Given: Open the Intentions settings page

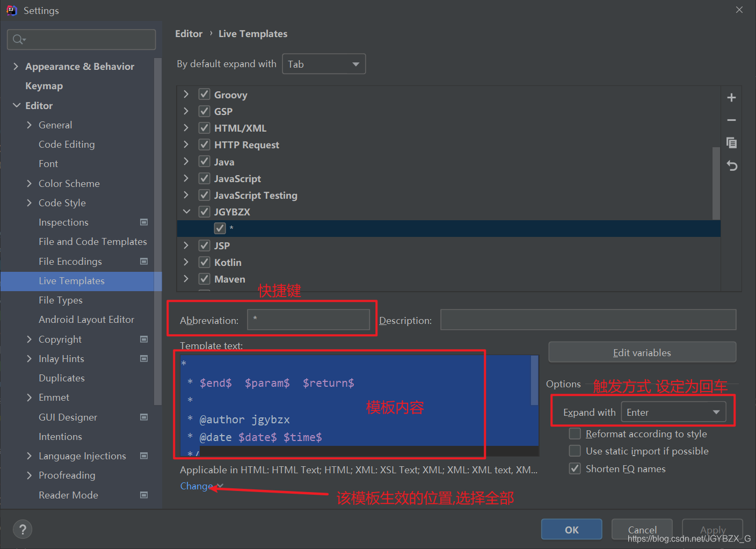Looking at the screenshot, I should click(60, 436).
